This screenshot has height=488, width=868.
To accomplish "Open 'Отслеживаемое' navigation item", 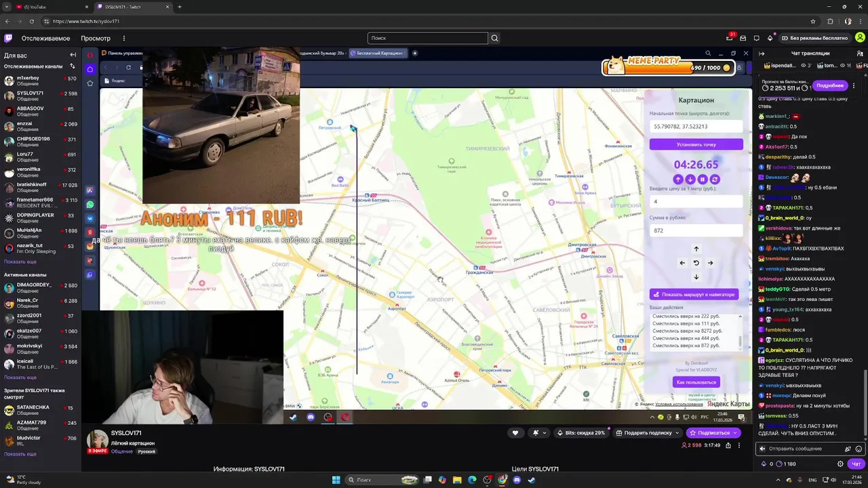I will coord(45,38).
